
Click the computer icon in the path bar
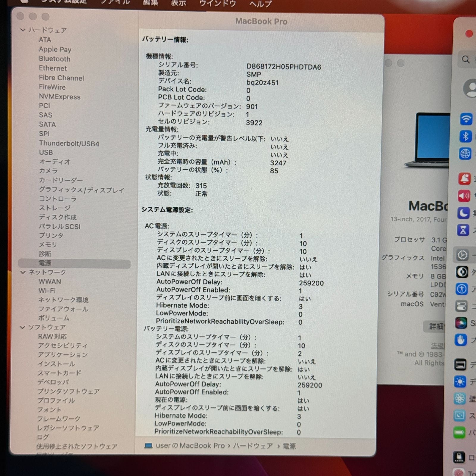pos(148,445)
